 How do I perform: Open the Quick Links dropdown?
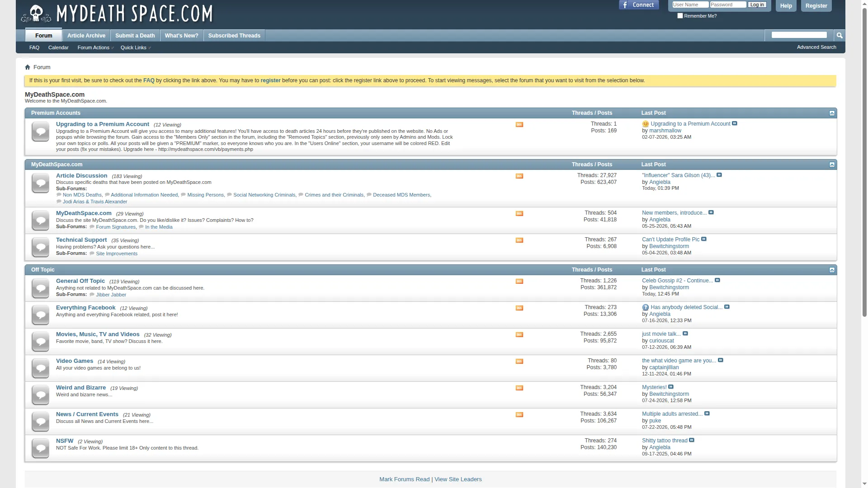(x=135, y=47)
